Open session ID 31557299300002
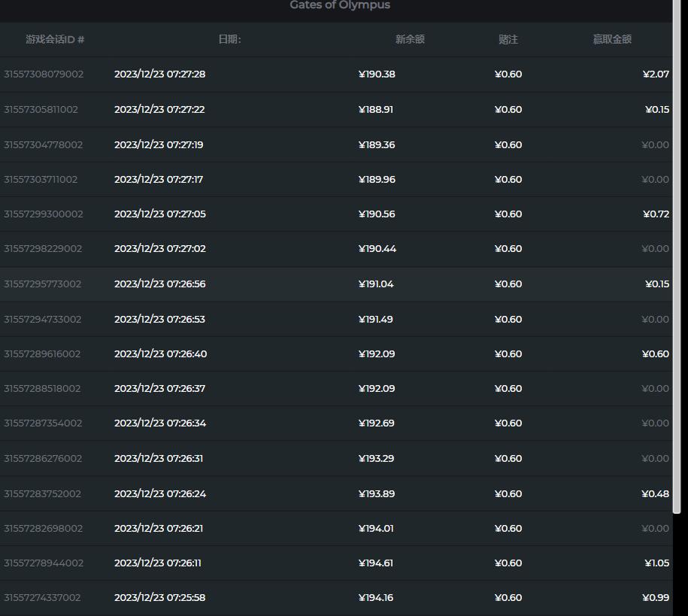The image size is (688, 616). tap(44, 214)
